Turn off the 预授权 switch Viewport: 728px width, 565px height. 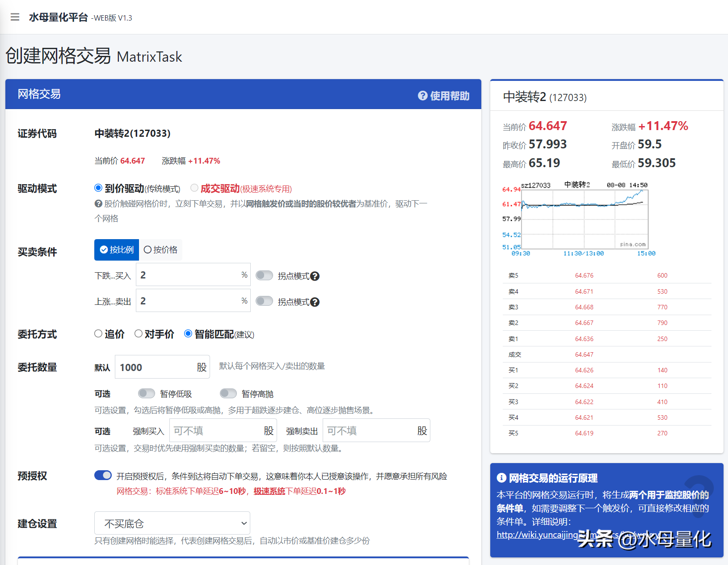click(x=103, y=475)
